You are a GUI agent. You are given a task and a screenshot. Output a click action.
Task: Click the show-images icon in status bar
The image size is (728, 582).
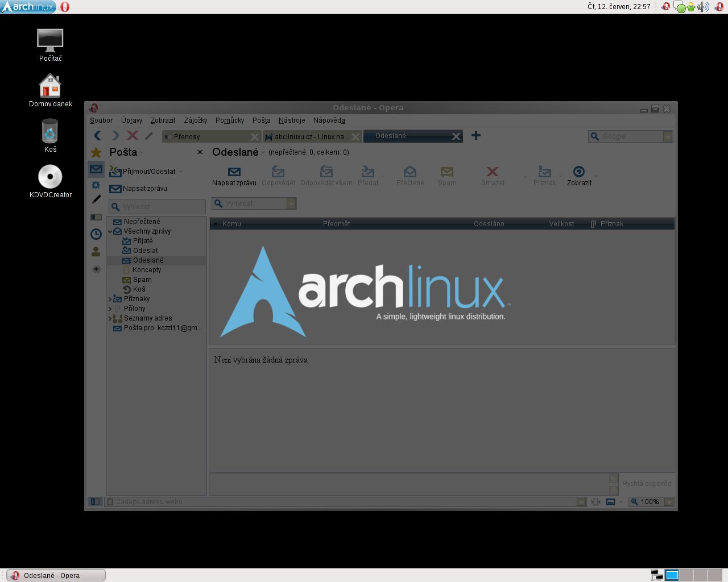click(x=610, y=502)
